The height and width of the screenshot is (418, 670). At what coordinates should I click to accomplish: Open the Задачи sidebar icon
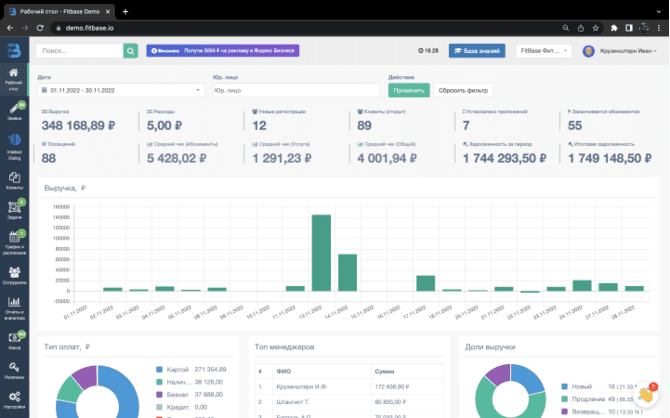pyautogui.click(x=15, y=210)
